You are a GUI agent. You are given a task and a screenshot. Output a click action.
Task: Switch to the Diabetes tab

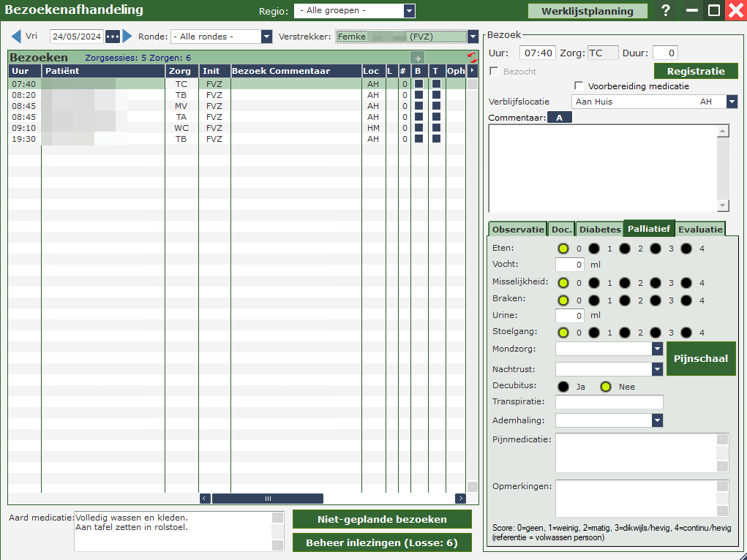(x=599, y=229)
